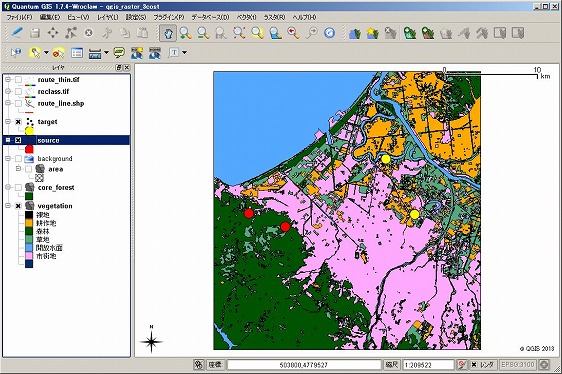The image size is (562, 374).
Task: Select the Zoom out tool
Action: pyautogui.click(x=203, y=33)
